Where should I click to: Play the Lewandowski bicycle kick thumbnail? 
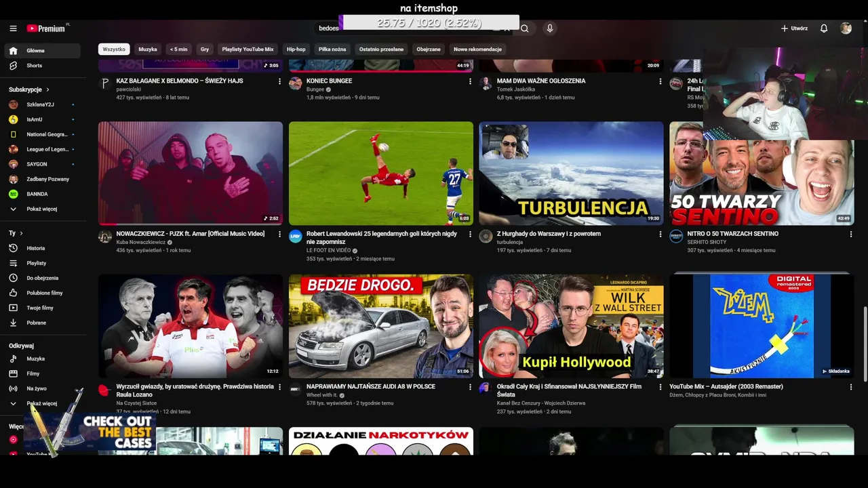[381, 174]
